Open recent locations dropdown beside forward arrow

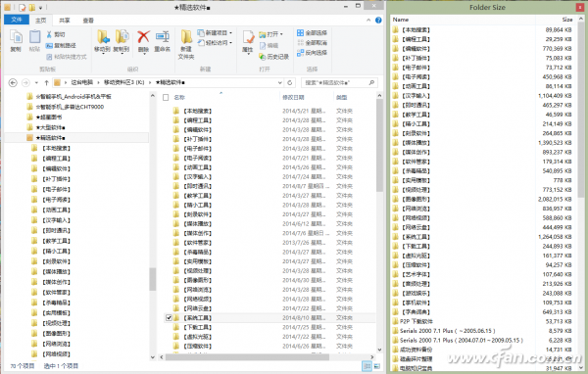(36, 82)
